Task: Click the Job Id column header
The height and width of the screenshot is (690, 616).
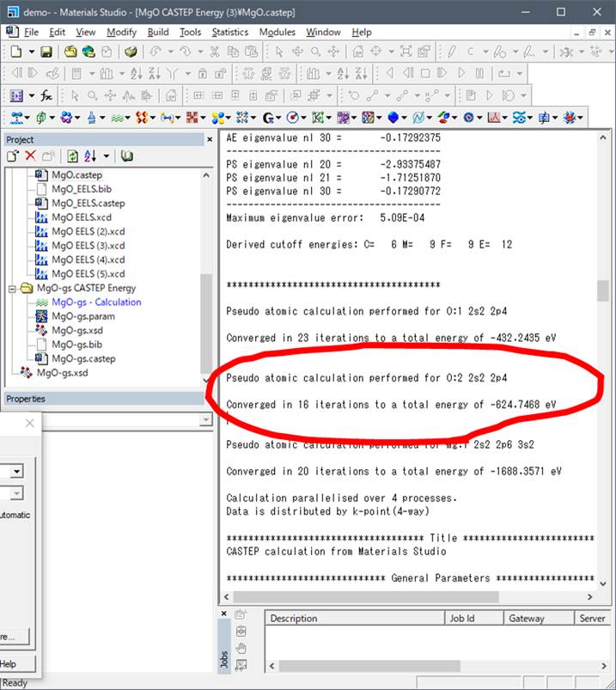Action: pyautogui.click(x=474, y=619)
